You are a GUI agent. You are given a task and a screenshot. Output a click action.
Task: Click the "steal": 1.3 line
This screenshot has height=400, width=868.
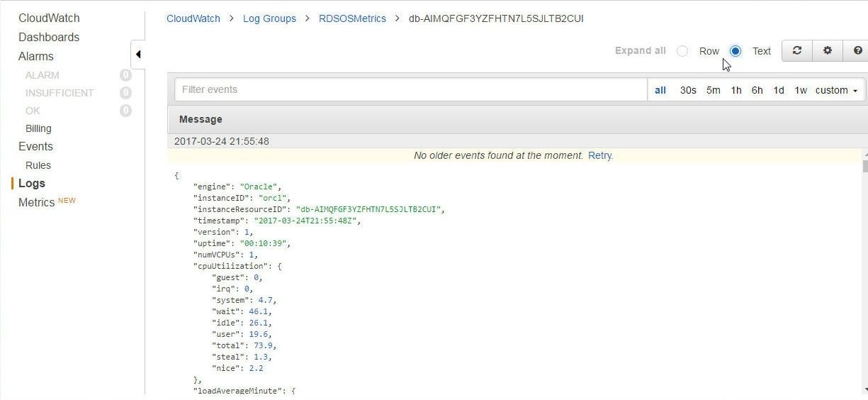click(242, 357)
